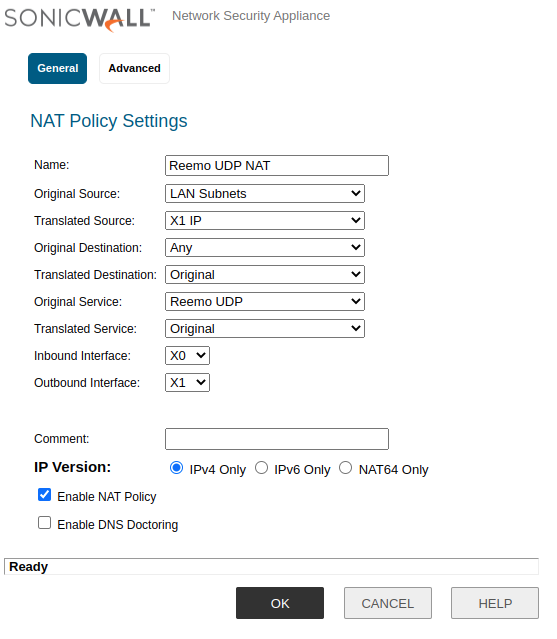
Task: Select the General tab
Action: point(57,68)
